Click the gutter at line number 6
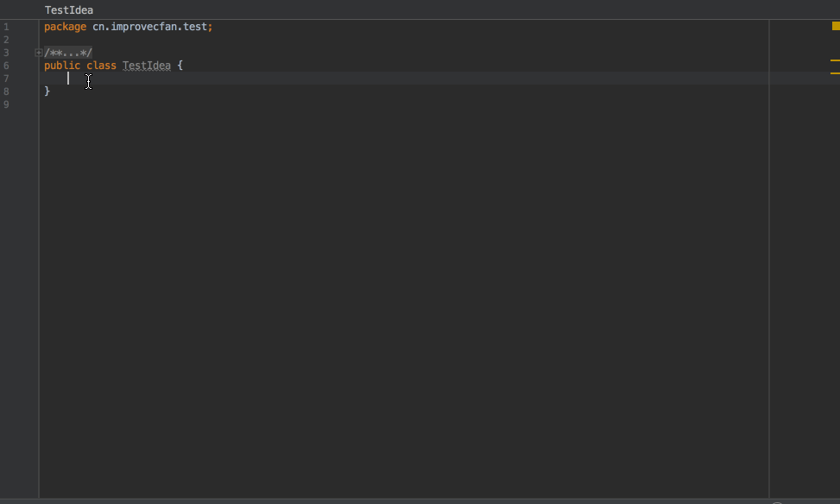 point(6,66)
